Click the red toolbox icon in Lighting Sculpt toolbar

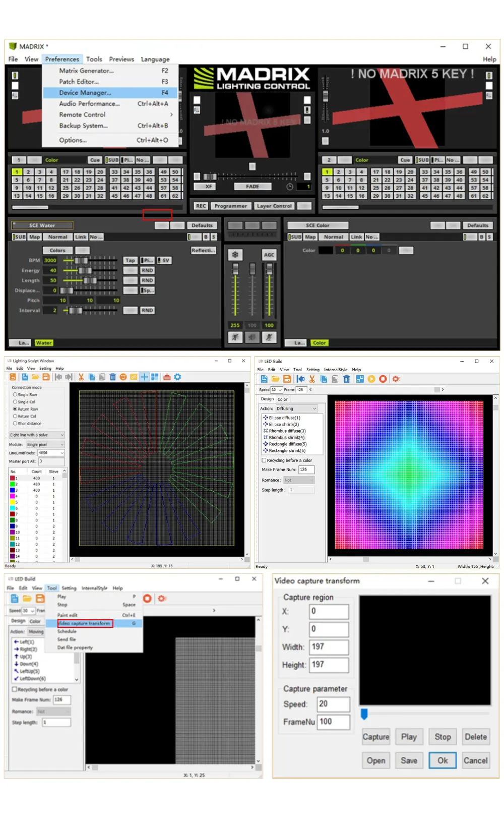pos(167,377)
